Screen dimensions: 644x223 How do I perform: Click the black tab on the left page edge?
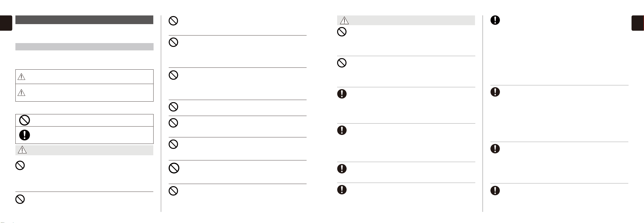coord(6,23)
